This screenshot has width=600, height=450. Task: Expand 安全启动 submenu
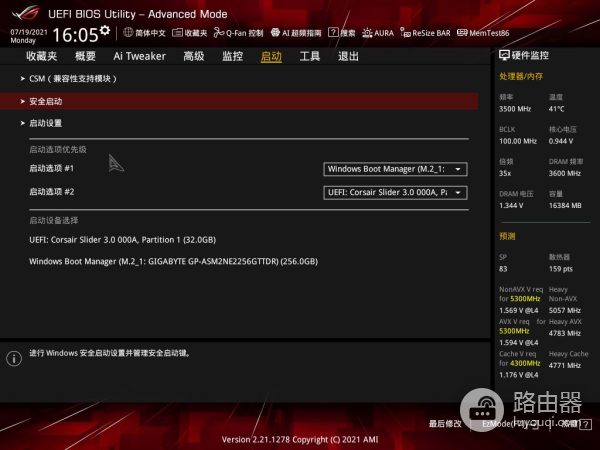click(x=239, y=101)
